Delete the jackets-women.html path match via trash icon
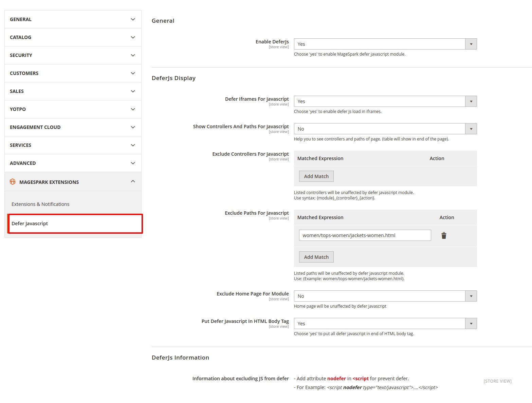This screenshot has height=403, width=532. [444, 235]
